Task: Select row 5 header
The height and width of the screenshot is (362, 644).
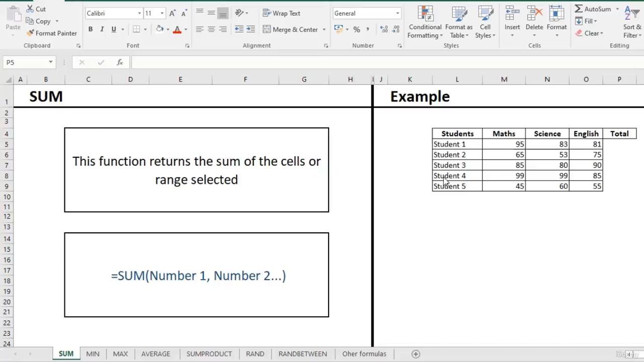Action: coord(7,144)
